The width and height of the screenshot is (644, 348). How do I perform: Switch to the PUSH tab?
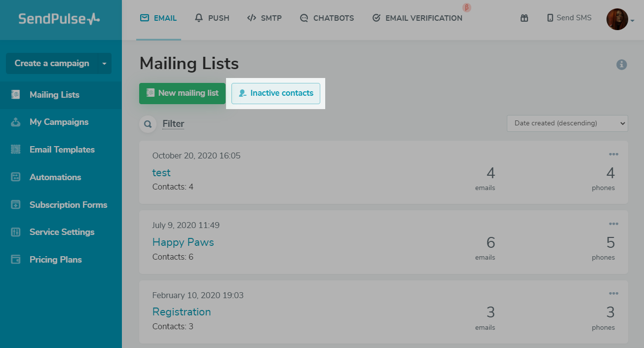[212, 18]
